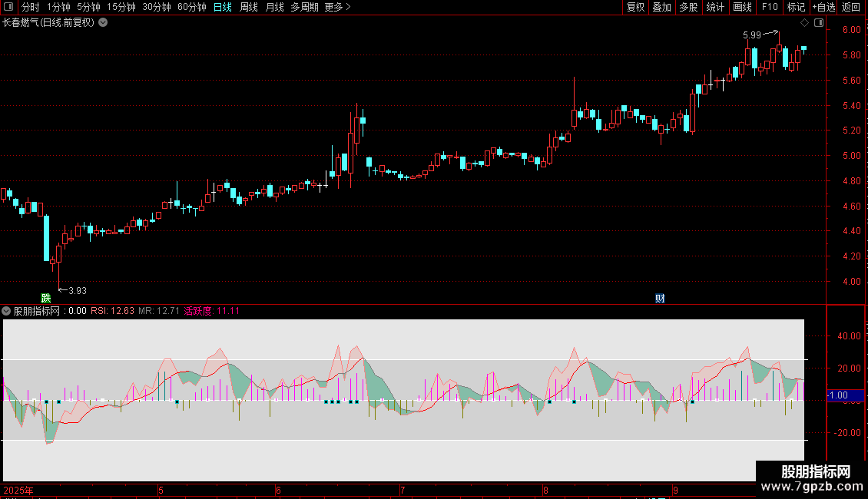
Task: Click the month 8 marker on time axis
Action: coord(545,490)
